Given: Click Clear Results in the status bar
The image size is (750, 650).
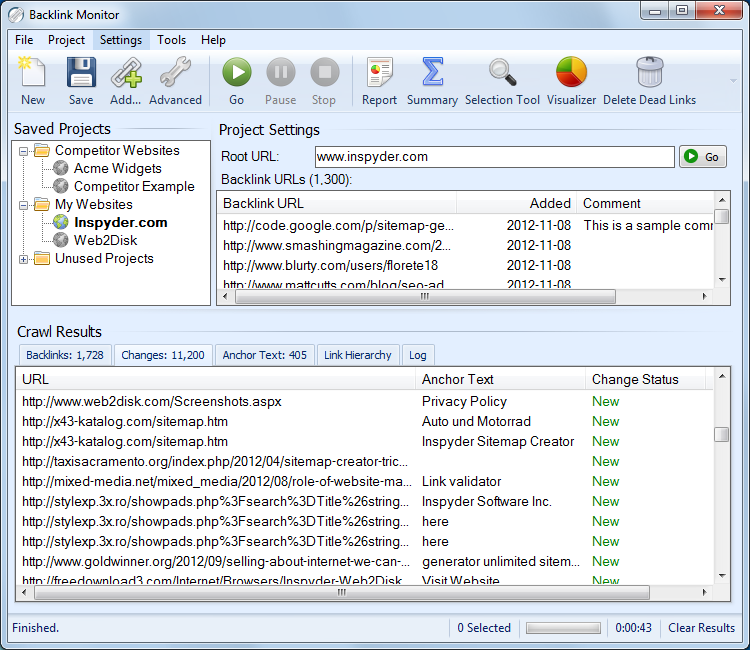Looking at the screenshot, I should coord(701,628).
